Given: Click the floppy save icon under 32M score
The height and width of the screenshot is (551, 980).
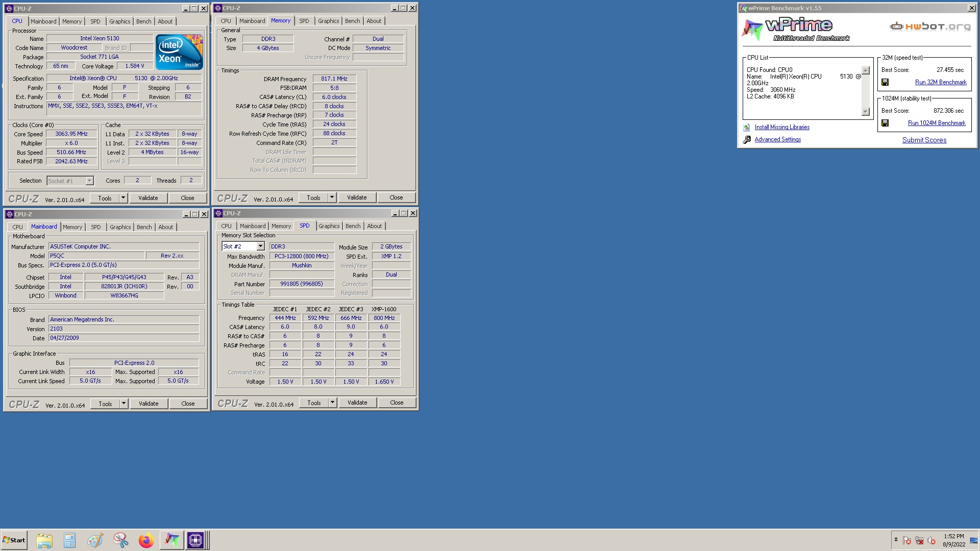Looking at the screenshot, I should (885, 82).
